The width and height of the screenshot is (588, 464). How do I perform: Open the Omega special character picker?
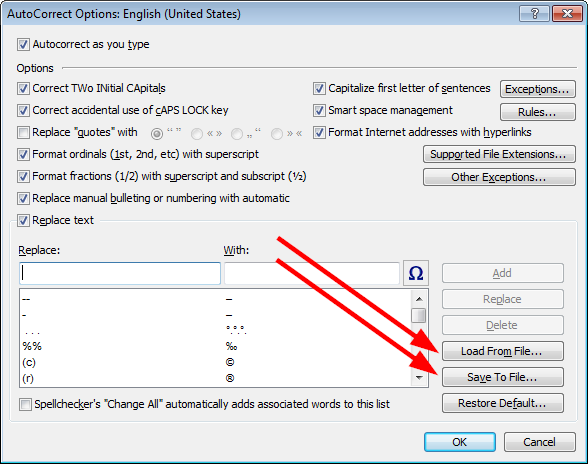point(416,273)
